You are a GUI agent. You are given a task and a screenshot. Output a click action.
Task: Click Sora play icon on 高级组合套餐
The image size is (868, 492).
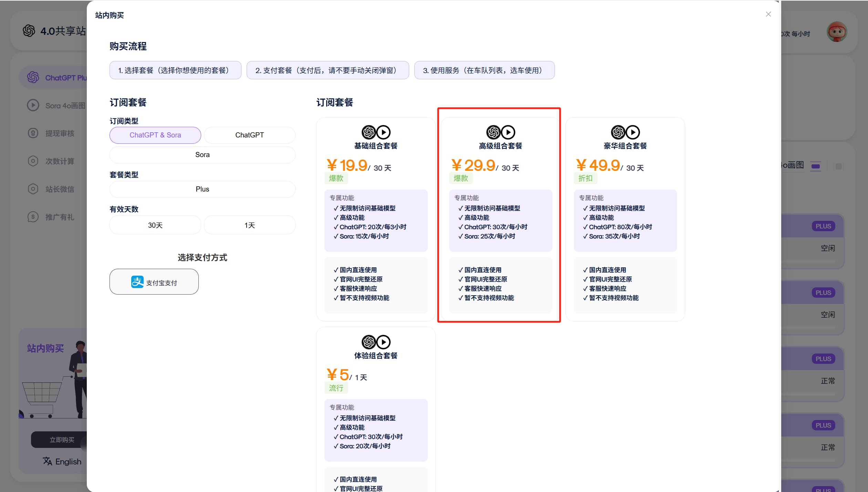508,132
